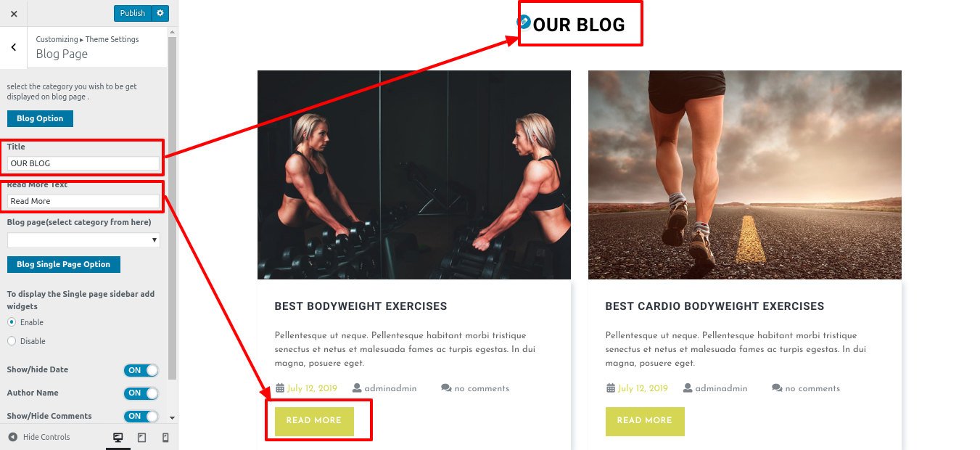Switch to mobile preview device icon
The image size is (980, 450).
coord(165,437)
